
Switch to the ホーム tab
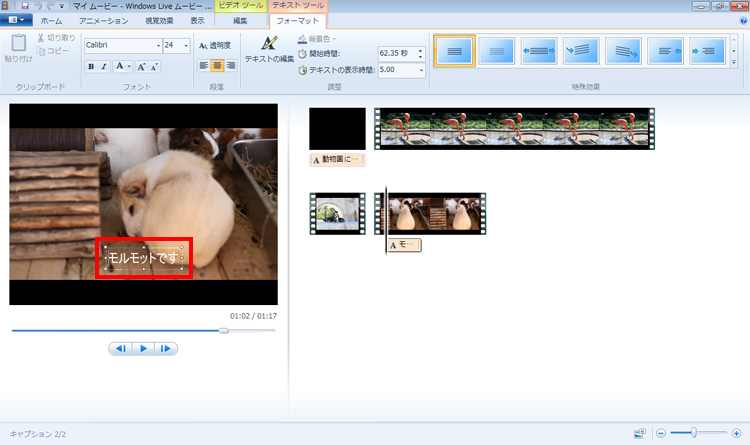pos(51,21)
